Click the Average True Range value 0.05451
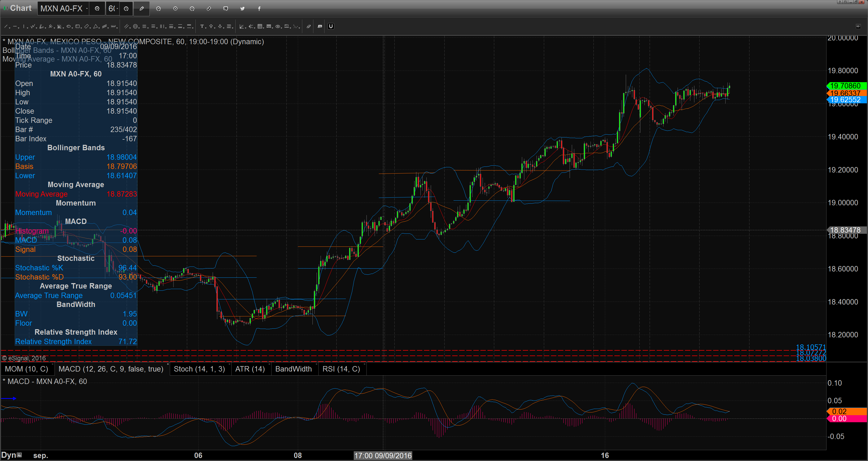The image size is (868, 461). pyautogui.click(x=123, y=296)
